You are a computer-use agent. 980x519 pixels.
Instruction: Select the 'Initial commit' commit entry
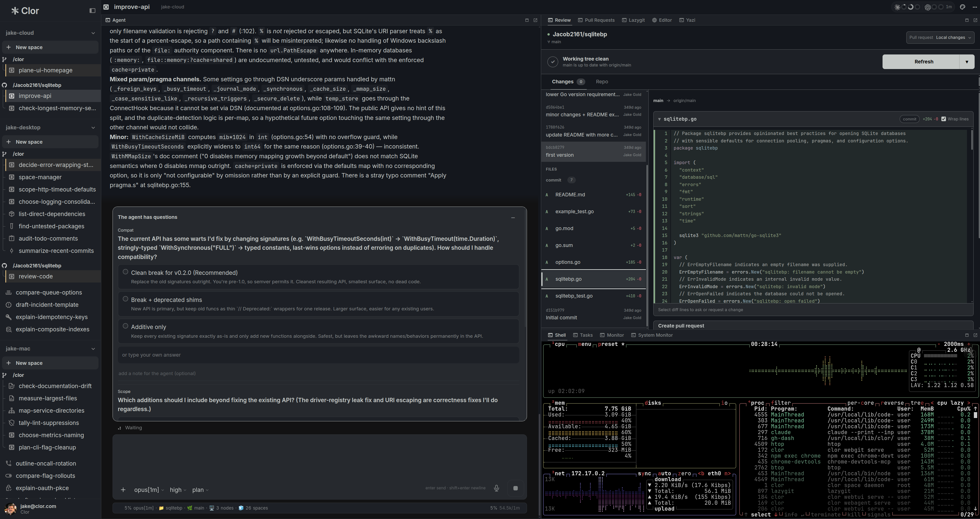pyautogui.click(x=593, y=314)
